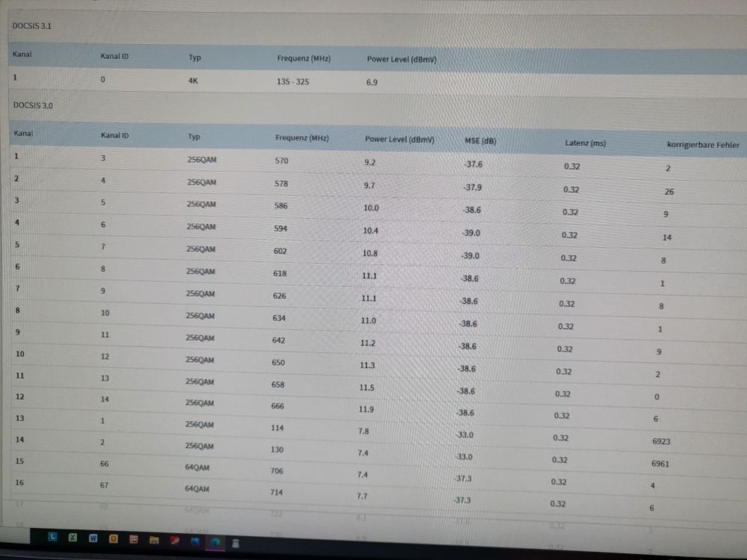Select frequency cell '586'
The width and height of the screenshot is (747, 560).
coord(280,206)
